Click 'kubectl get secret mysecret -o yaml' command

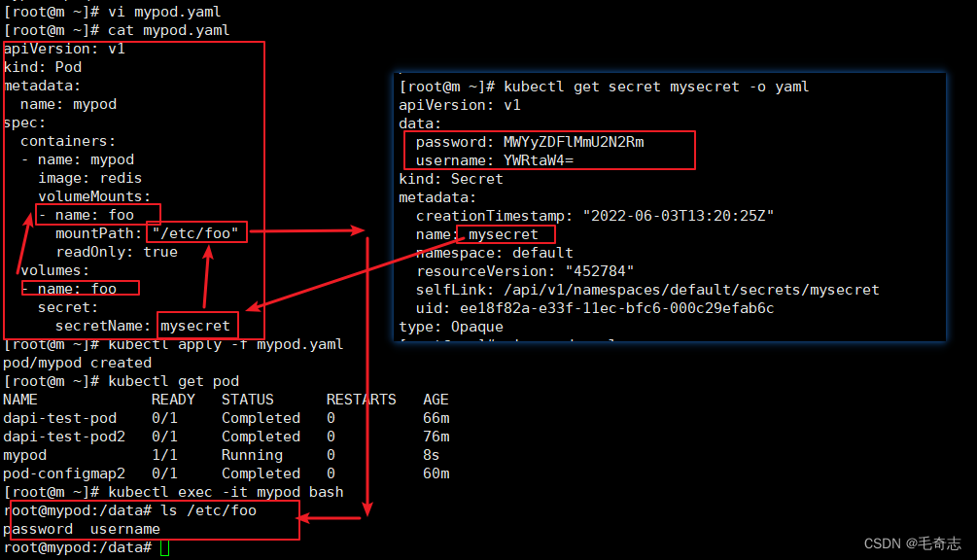click(656, 87)
